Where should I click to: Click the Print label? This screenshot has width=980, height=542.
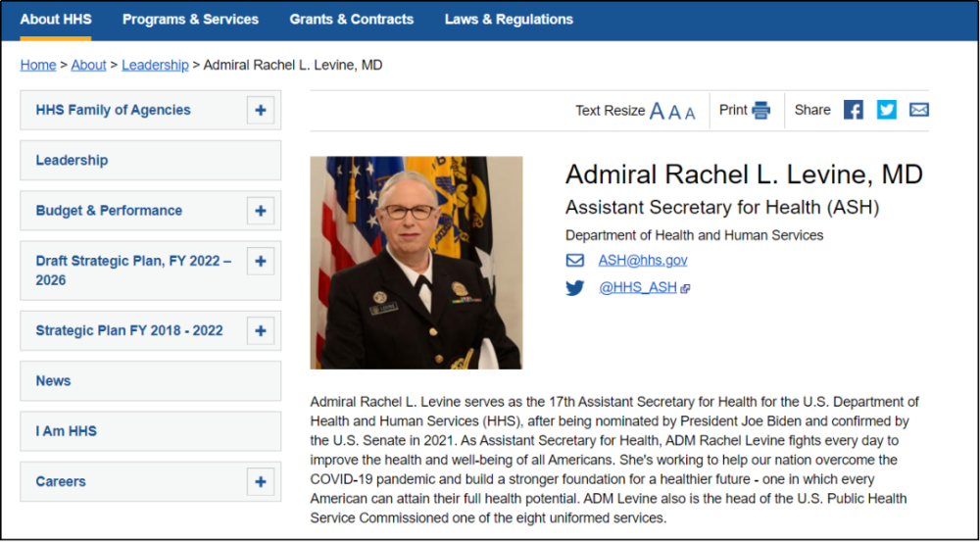[x=733, y=110]
